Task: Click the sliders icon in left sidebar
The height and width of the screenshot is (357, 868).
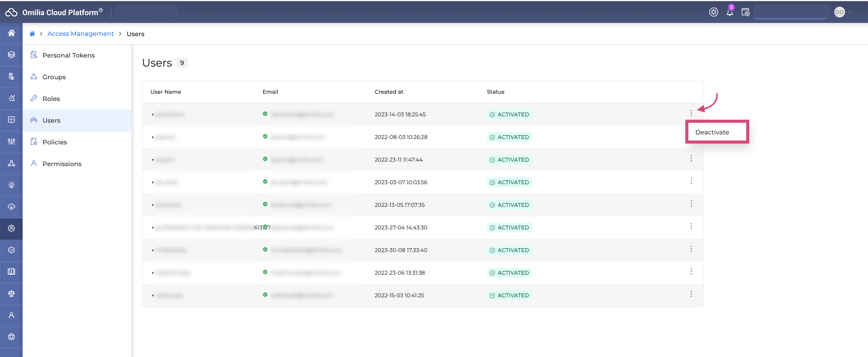Action: click(11, 142)
